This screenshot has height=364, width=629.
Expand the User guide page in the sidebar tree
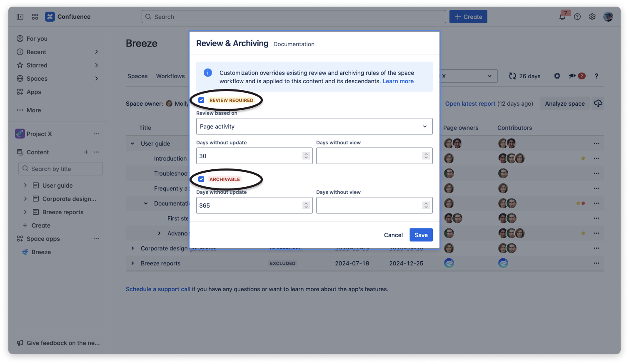(25, 186)
